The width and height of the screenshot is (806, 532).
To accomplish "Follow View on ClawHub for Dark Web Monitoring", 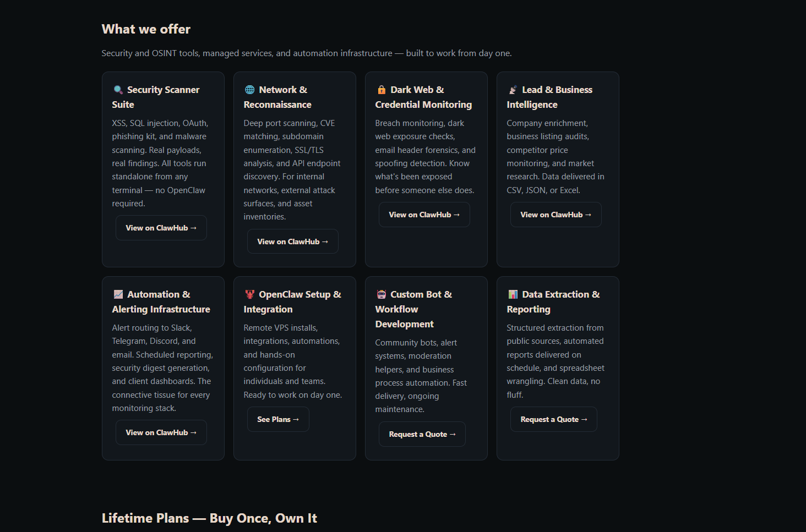I will click(424, 215).
